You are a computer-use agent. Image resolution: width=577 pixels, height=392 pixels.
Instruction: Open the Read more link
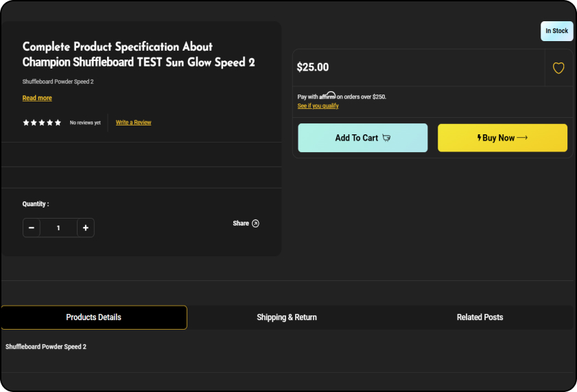coord(37,98)
